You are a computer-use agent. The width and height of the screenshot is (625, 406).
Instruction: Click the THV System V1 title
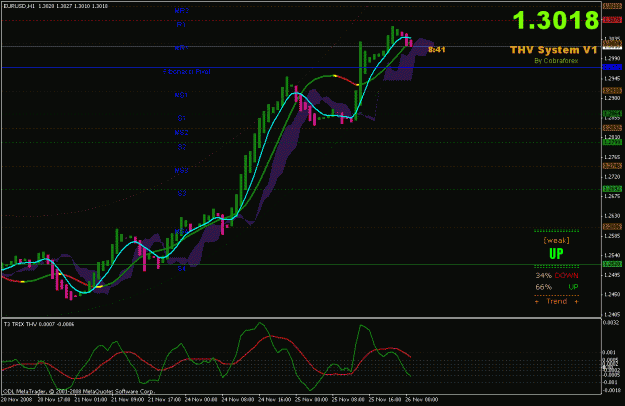pos(554,50)
